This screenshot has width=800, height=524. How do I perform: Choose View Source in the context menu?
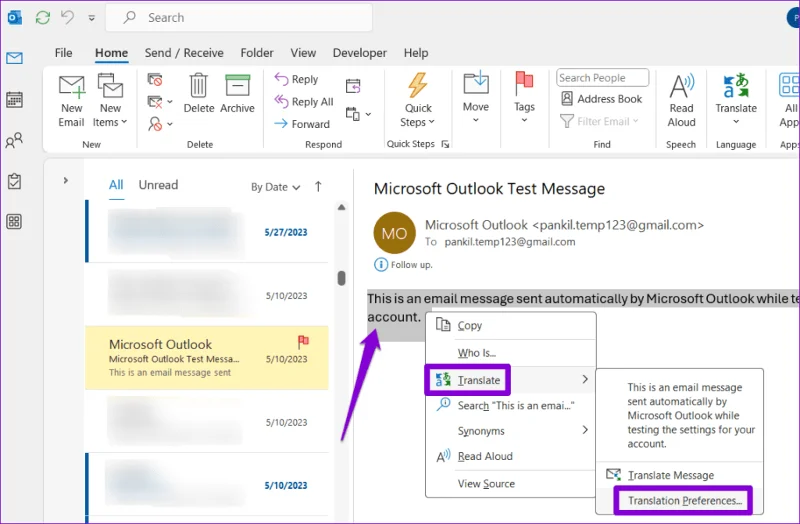point(511,484)
